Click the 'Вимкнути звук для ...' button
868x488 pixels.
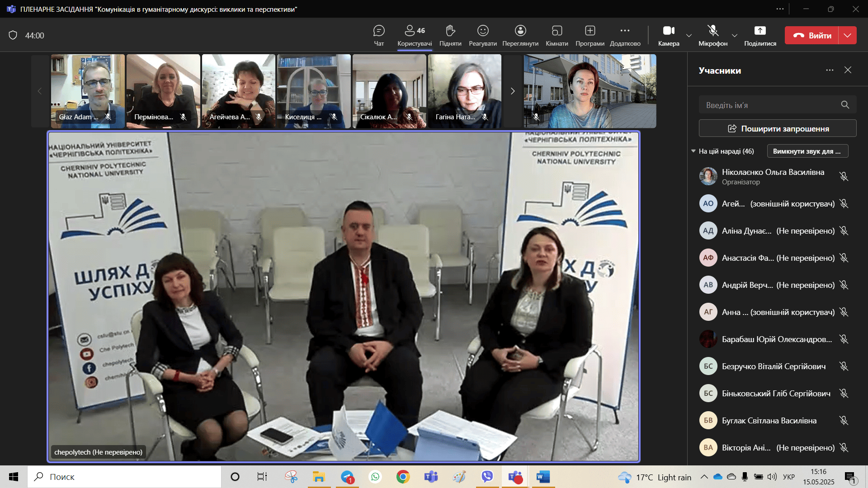coord(807,151)
